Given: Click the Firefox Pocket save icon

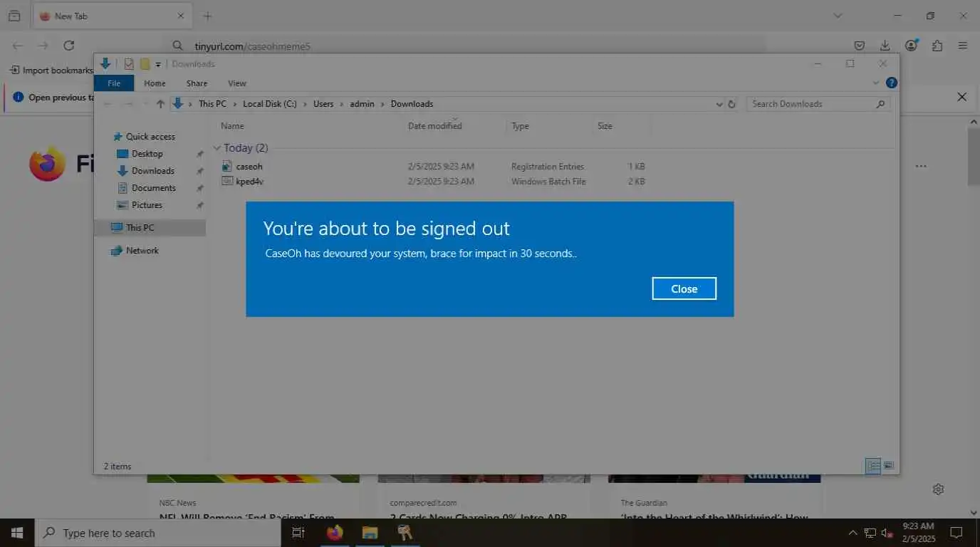Looking at the screenshot, I should (x=860, y=46).
